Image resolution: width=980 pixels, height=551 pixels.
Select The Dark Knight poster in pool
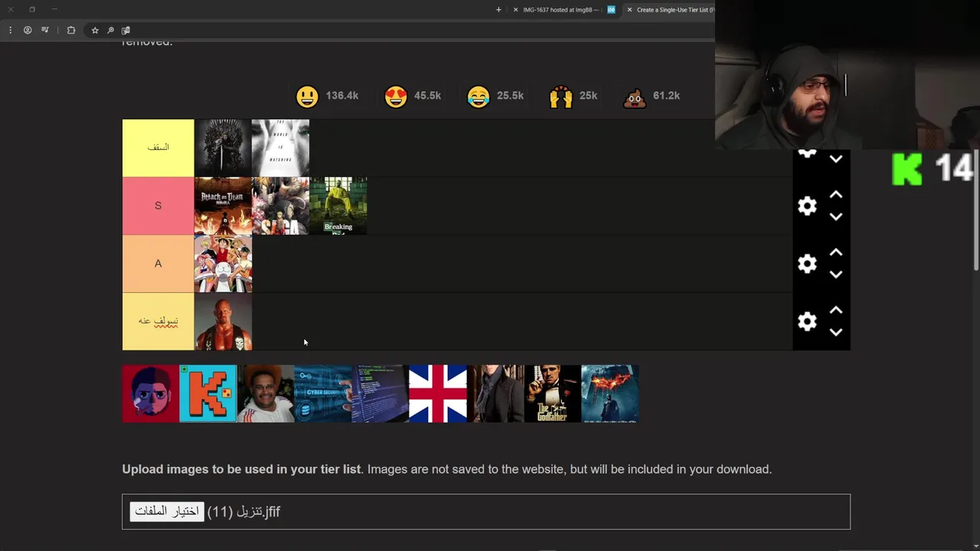[x=610, y=393]
